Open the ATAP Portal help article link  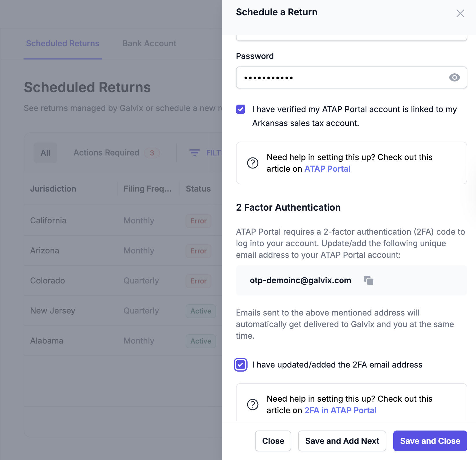click(x=327, y=169)
